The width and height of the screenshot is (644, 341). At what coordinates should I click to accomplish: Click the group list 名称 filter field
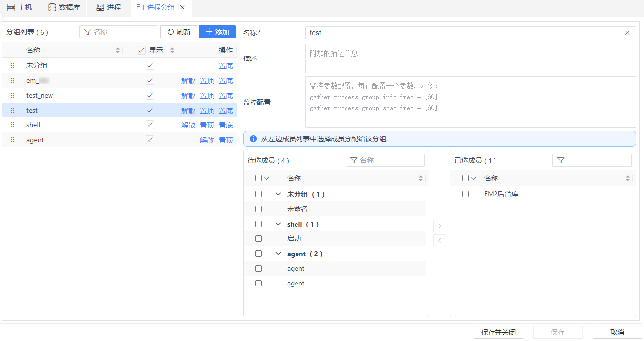click(119, 32)
